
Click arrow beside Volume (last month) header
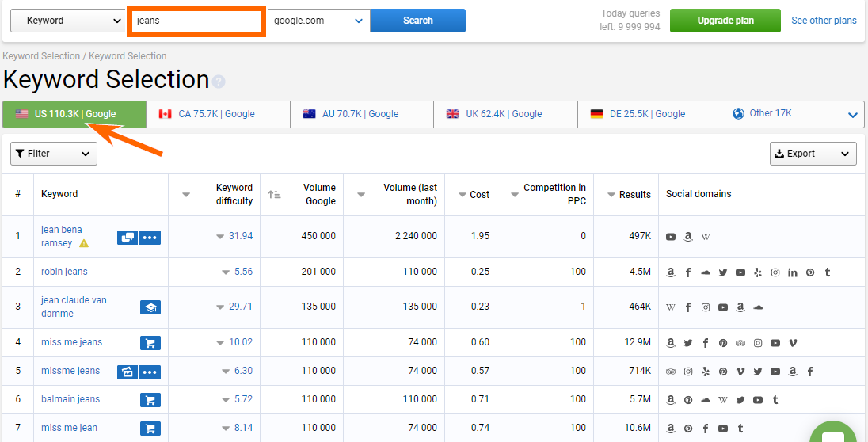pyautogui.click(x=361, y=194)
